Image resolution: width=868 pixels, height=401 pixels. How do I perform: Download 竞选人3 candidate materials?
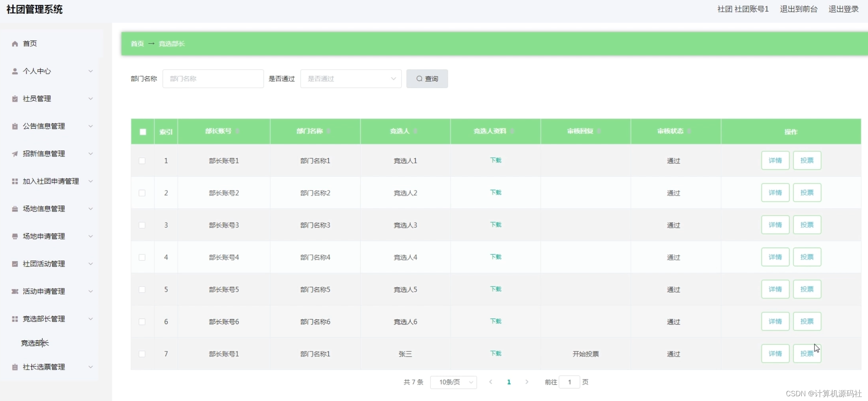(x=495, y=225)
